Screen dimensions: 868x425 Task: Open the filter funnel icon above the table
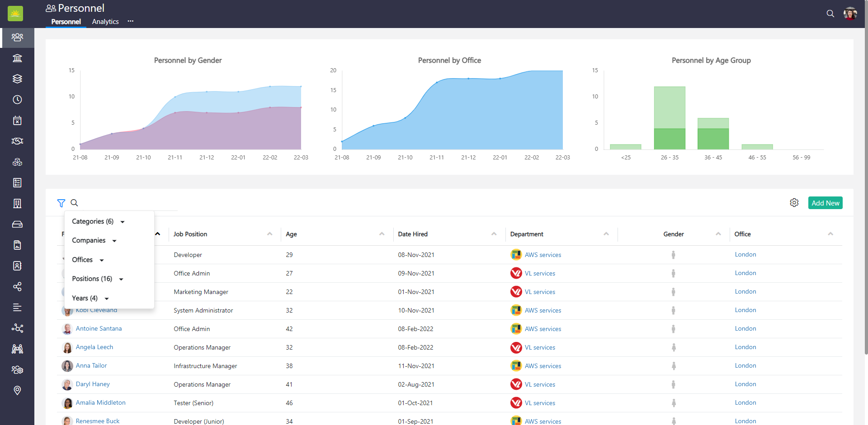[x=61, y=203]
